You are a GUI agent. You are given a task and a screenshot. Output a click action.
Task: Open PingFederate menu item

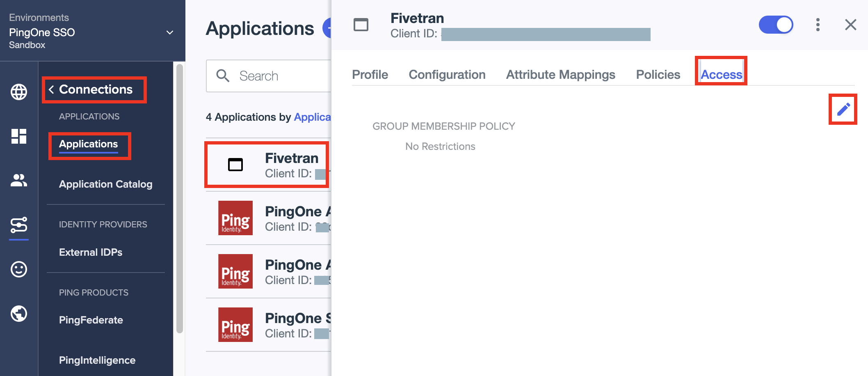(x=91, y=320)
